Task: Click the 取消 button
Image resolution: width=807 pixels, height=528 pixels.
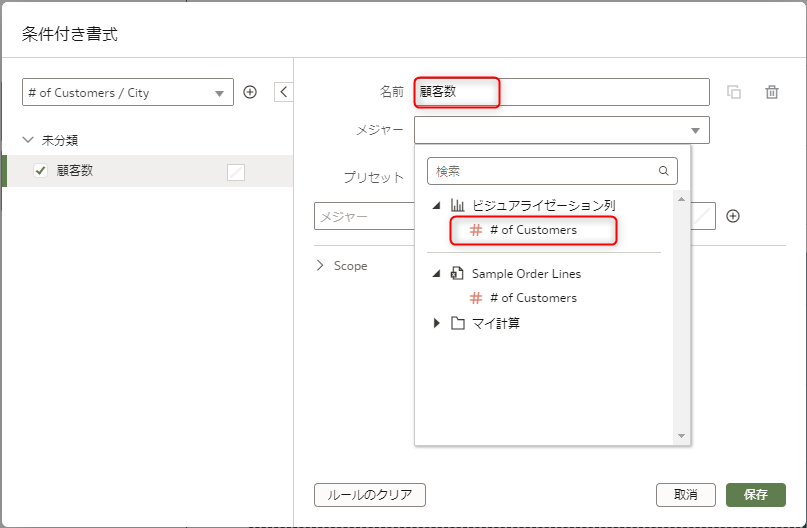Action: pos(686,495)
